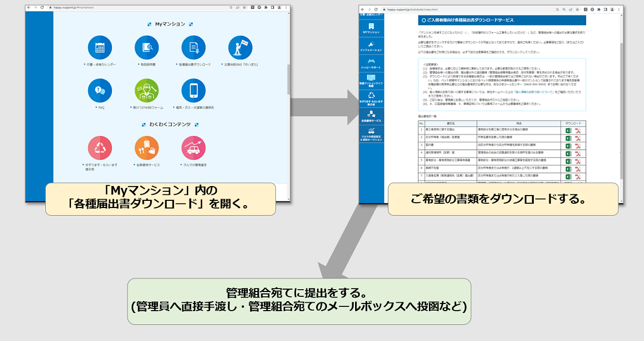Screen dimensions: 644x341
Task: Open ハッピーサポート from the sidebar
Action: click(x=371, y=64)
